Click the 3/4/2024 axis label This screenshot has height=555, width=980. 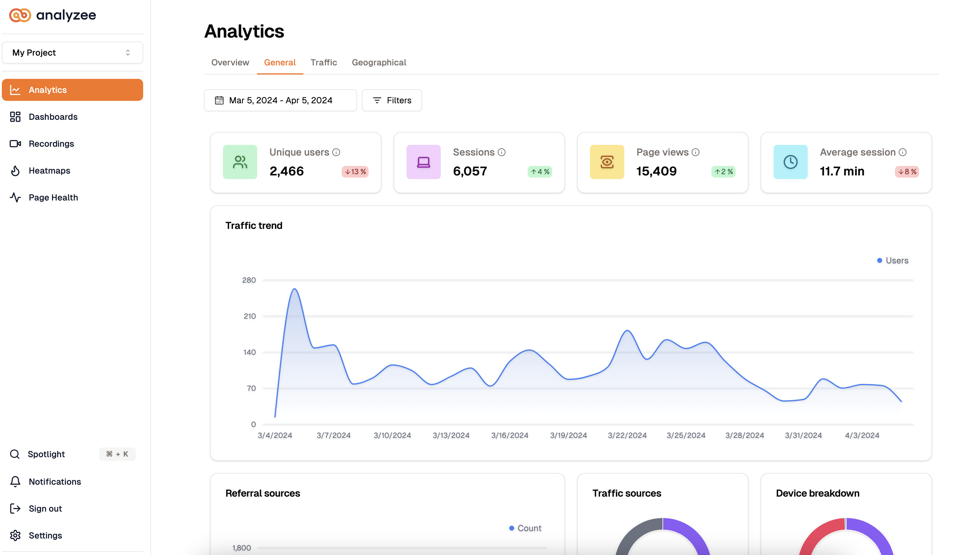[x=275, y=435]
